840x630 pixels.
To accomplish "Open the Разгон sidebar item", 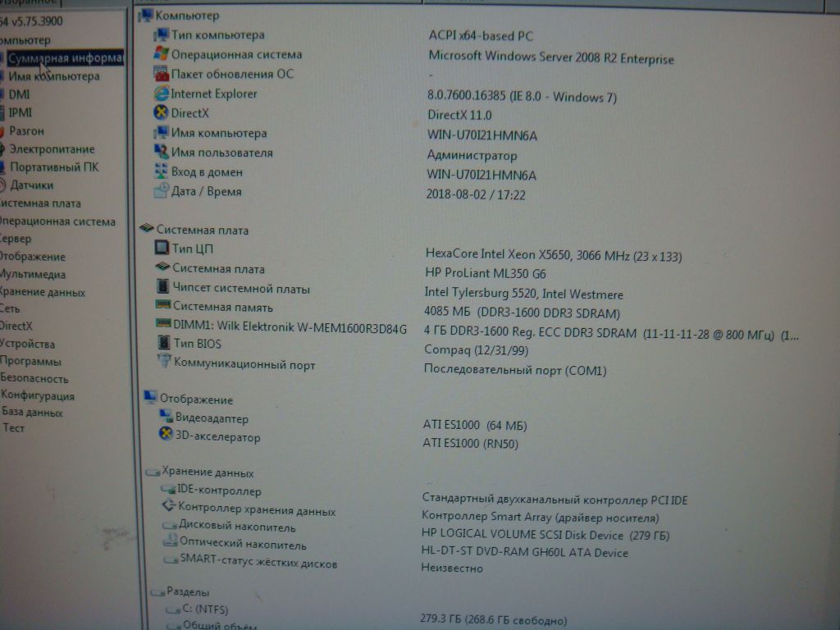I will [26, 131].
